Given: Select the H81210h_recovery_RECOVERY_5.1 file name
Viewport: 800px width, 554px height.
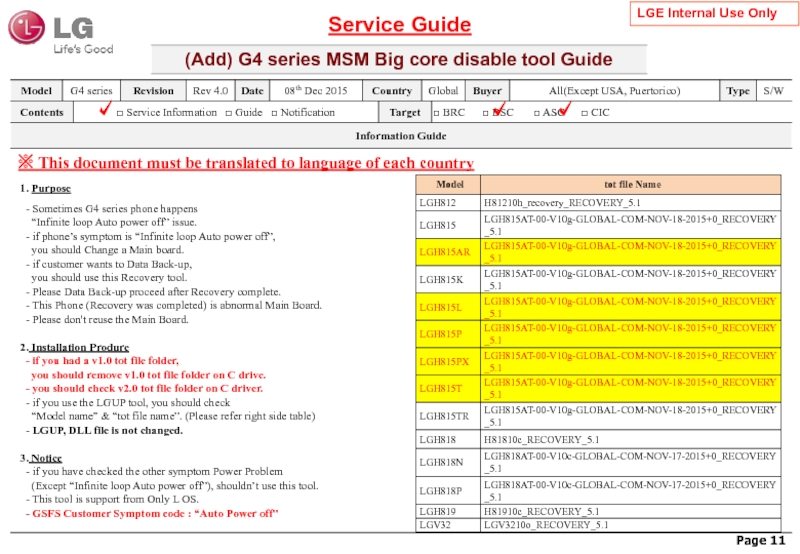Looking at the screenshot, I should [562, 203].
